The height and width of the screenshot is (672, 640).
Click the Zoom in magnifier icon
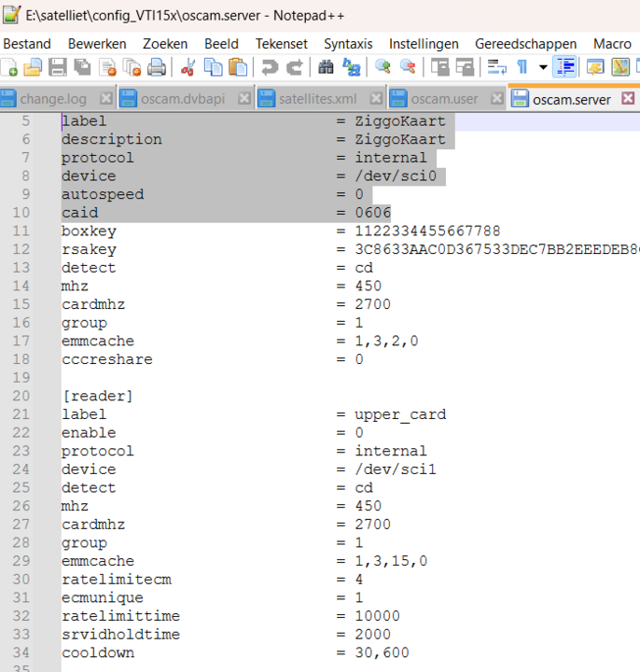click(383, 67)
